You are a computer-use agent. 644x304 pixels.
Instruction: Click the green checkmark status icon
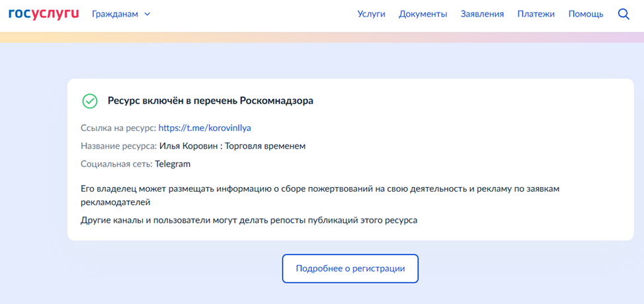coord(89,101)
